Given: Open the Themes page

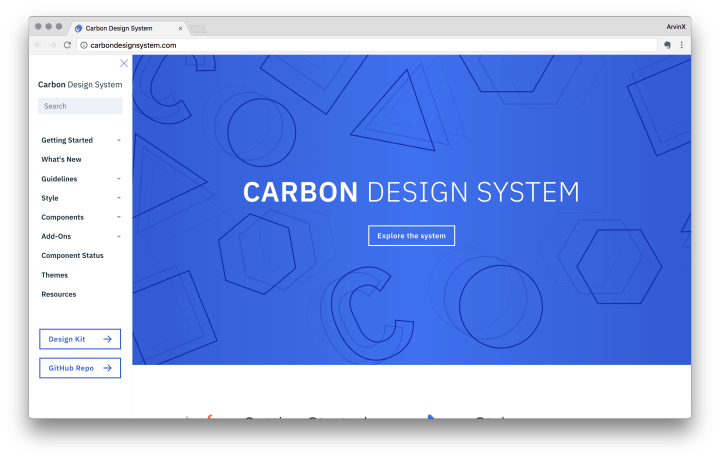Looking at the screenshot, I should coord(55,275).
